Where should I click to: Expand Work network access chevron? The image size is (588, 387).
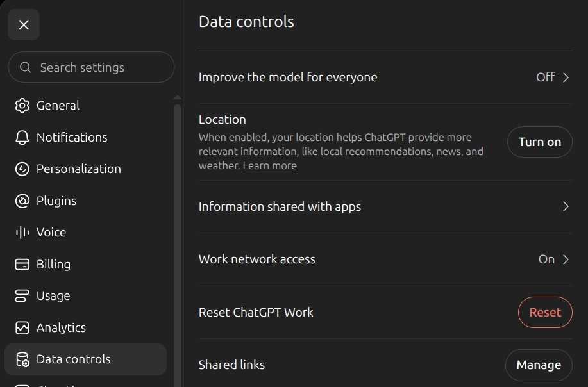tap(566, 259)
